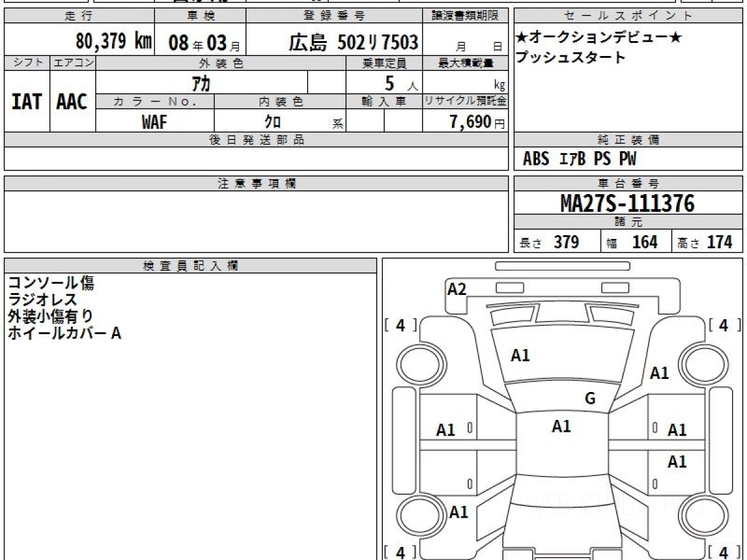The height and width of the screenshot is (560, 747).
Task: Select the ★オークションデビュー★ sales point
Action: (599, 38)
